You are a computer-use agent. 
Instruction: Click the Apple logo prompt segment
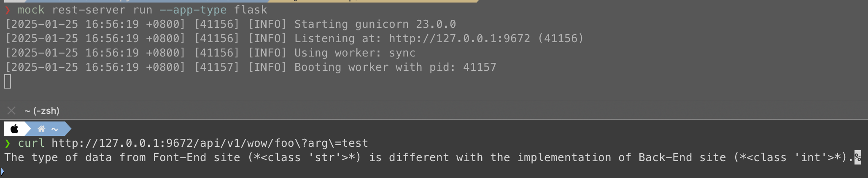14,129
